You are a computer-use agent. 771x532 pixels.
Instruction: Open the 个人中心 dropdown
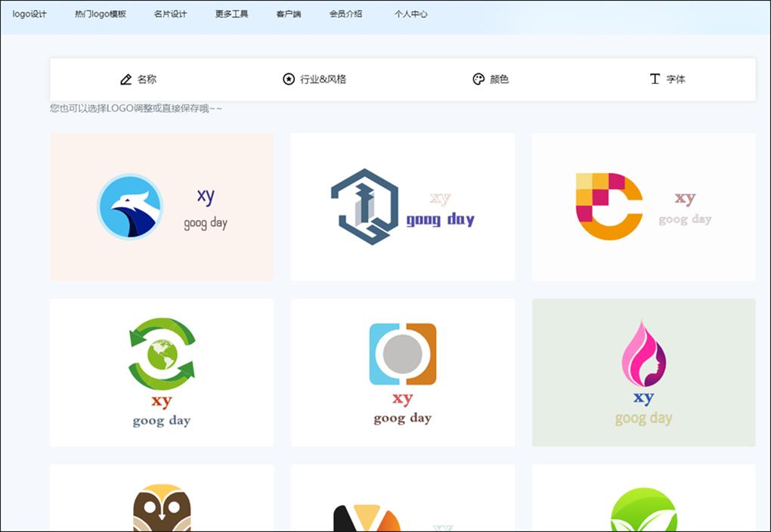click(x=411, y=13)
